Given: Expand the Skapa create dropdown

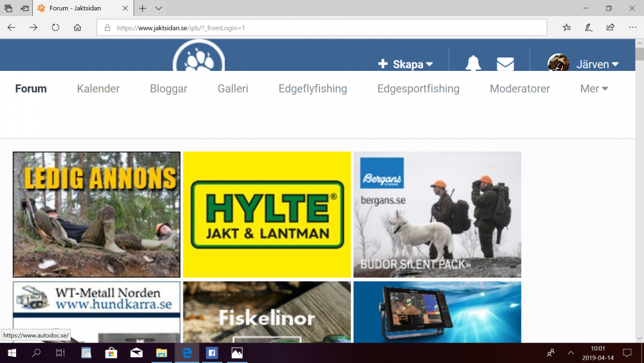Looking at the screenshot, I should tap(405, 64).
